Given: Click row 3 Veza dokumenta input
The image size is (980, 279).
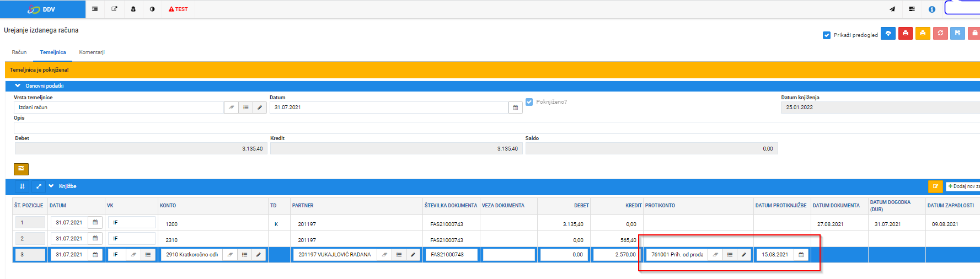Looking at the screenshot, I should tap(508, 255).
